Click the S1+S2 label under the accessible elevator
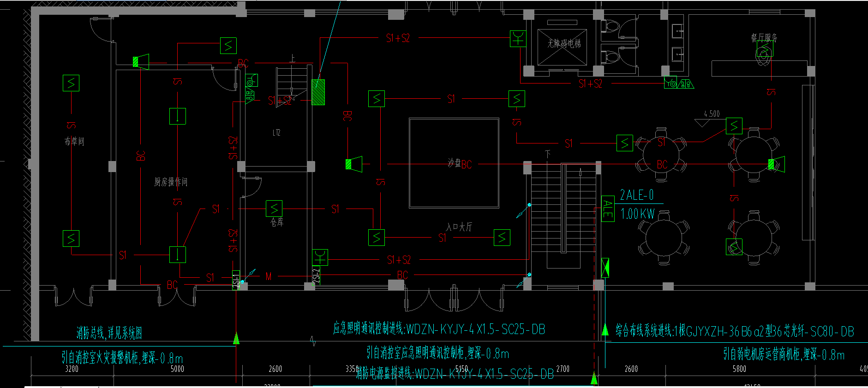 [x=590, y=84]
